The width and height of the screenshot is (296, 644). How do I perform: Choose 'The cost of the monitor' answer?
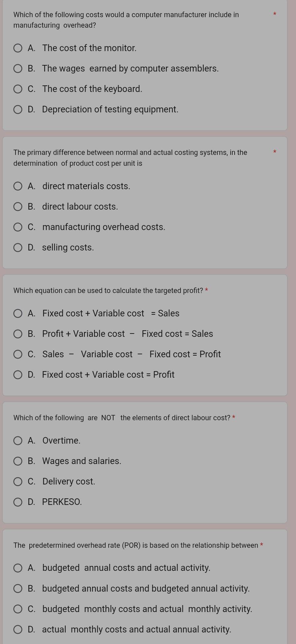click(18, 48)
